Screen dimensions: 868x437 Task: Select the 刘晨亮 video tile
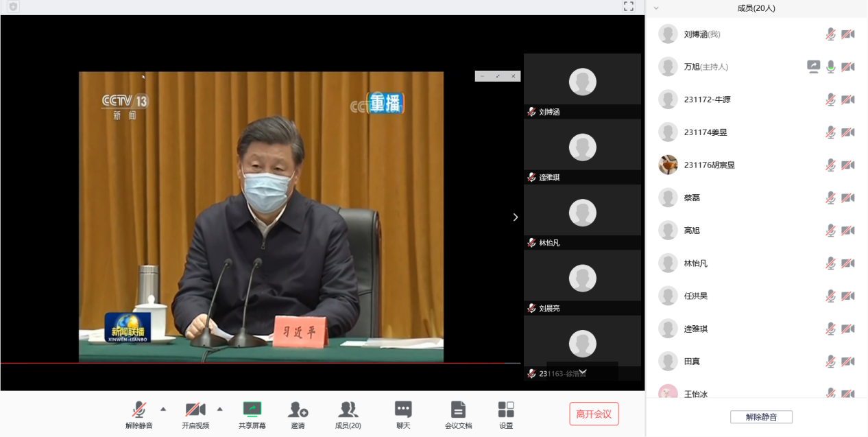click(582, 283)
